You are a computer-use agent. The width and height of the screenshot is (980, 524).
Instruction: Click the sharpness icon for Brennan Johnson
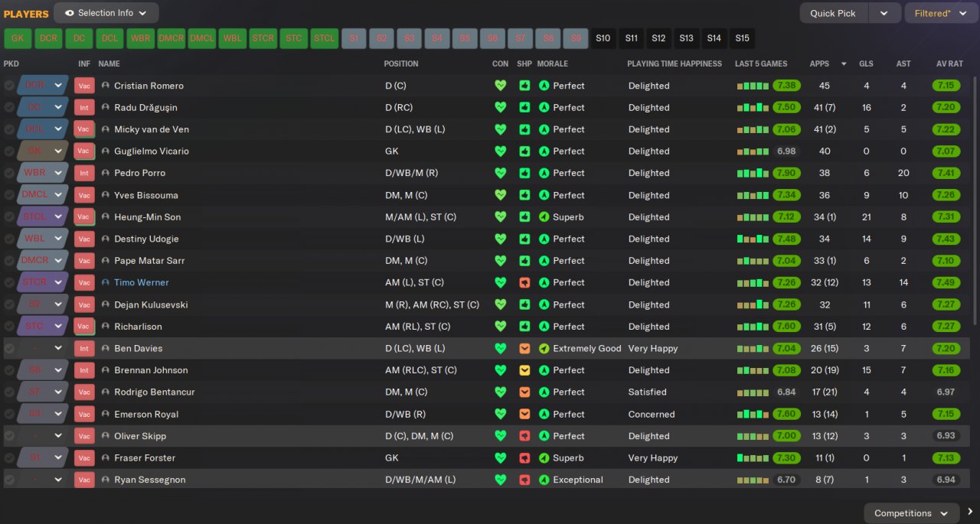(524, 370)
